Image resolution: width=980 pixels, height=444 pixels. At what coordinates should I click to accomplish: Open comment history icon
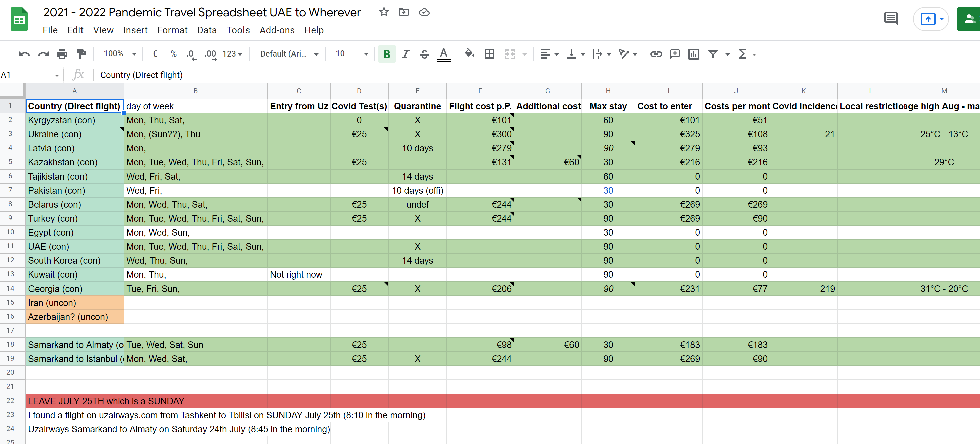click(891, 18)
